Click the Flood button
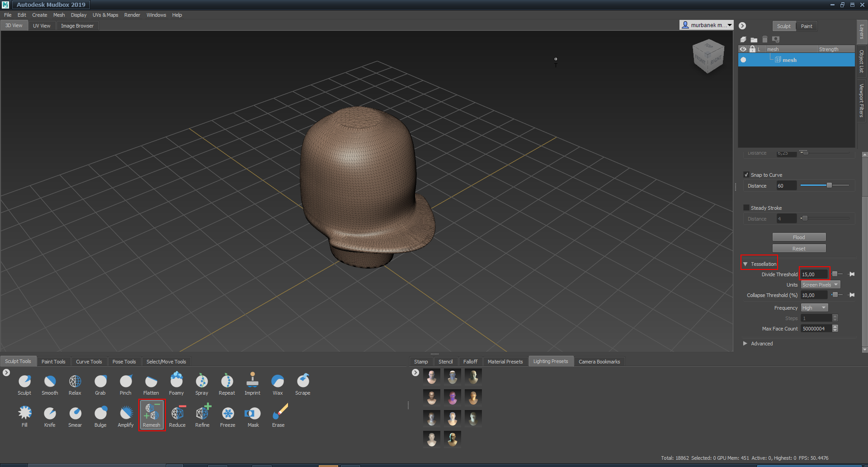Screen dimensions: 868x467 [x=799, y=237]
